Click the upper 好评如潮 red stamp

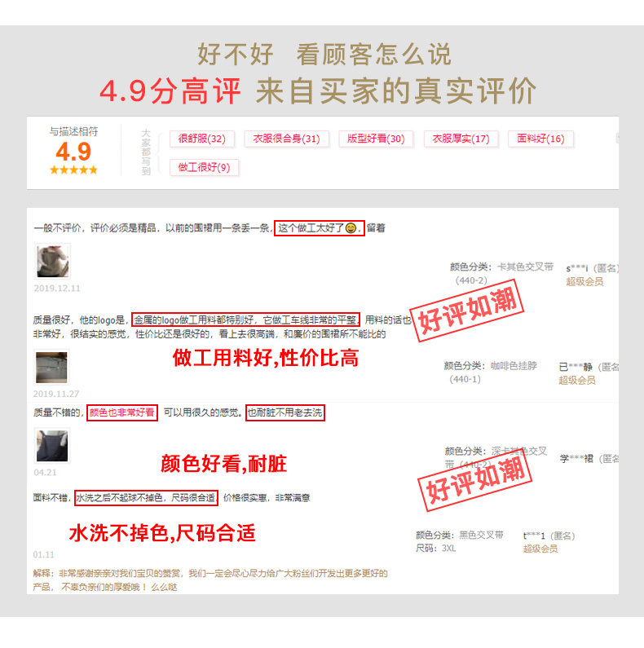click(467, 311)
